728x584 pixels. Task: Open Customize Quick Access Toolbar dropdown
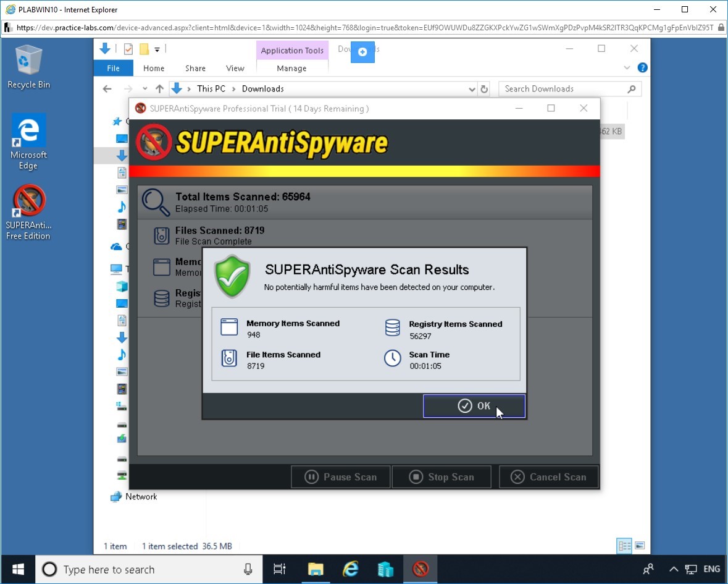click(157, 49)
